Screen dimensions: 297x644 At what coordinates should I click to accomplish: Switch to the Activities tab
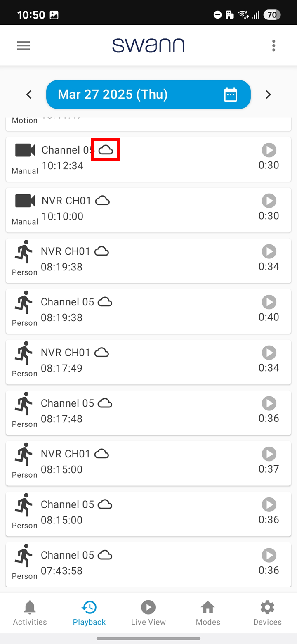(x=30, y=613)
